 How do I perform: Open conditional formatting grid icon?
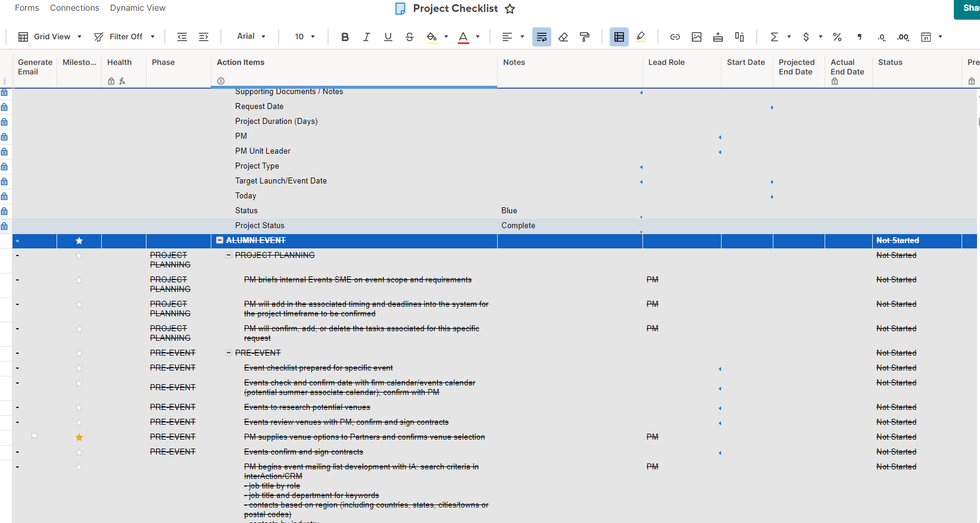point(619,37)
